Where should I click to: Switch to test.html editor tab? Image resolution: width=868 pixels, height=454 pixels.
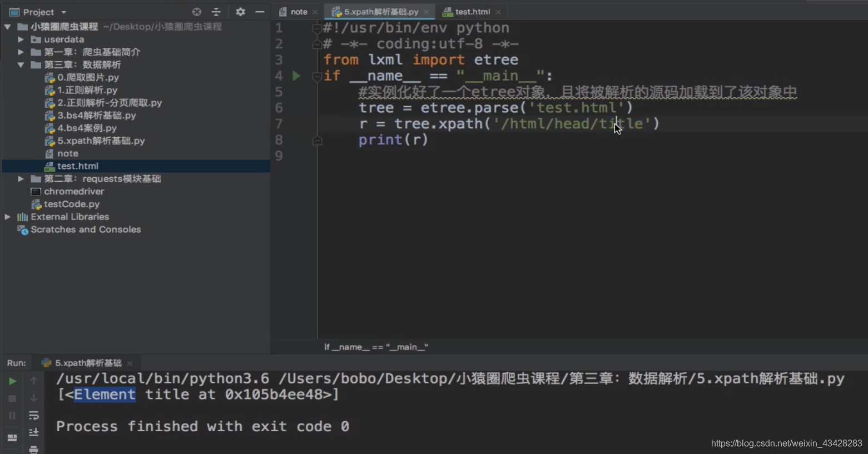tap(472, 12)
